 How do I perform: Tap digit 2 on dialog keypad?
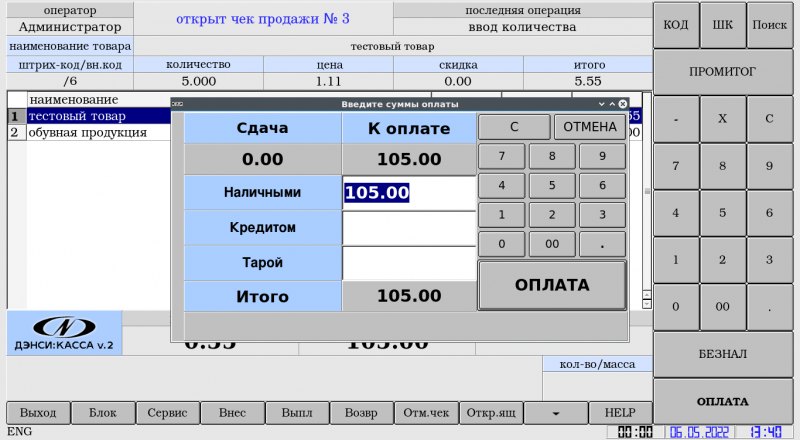click(552, 215)
